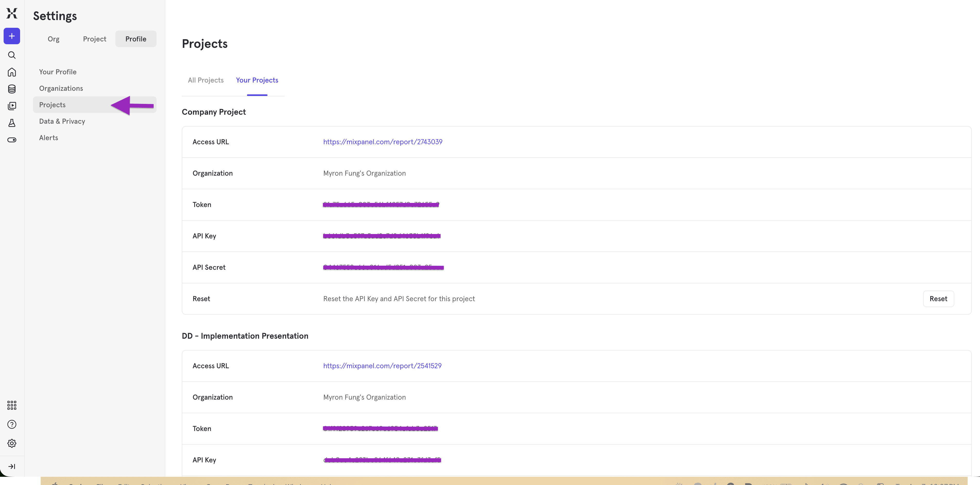Click the Mixpanel logo icon
980x485 pixels.
(x=12, y=13)
